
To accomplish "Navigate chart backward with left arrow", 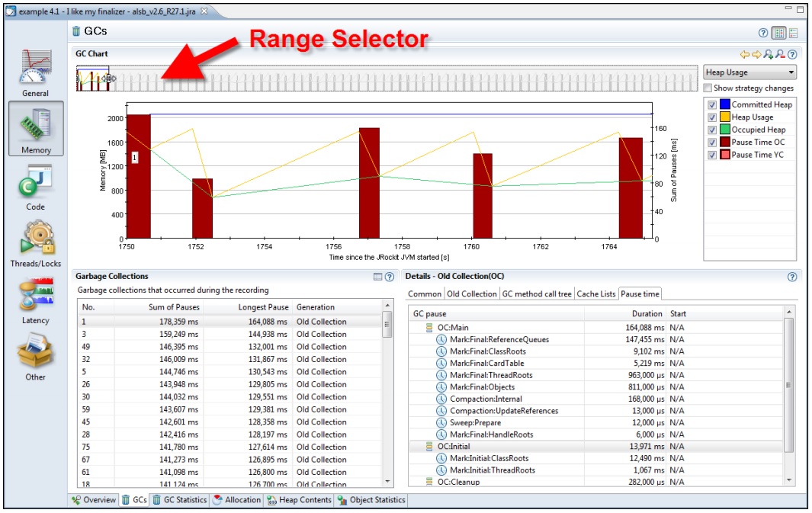I will point(745,54).
